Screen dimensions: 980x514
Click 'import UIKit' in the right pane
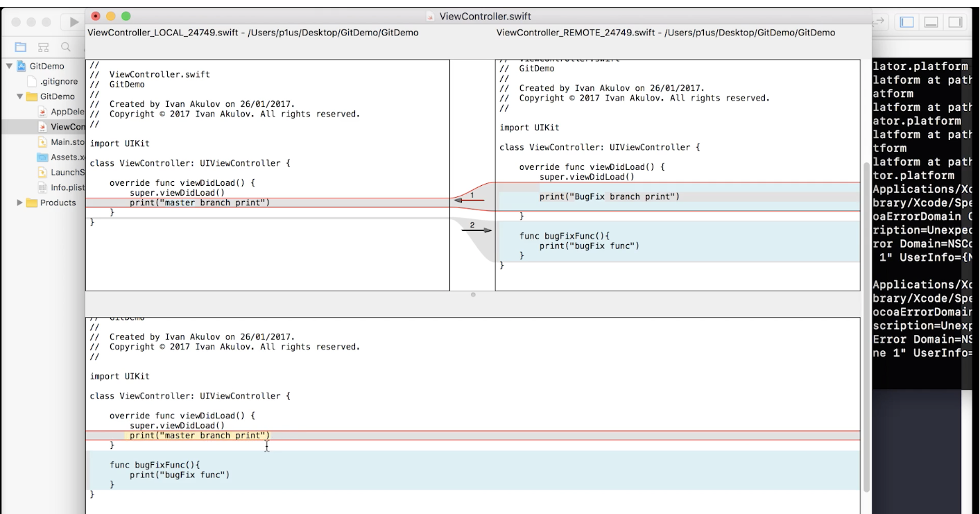pyautogui.click(x=530, y=128)
